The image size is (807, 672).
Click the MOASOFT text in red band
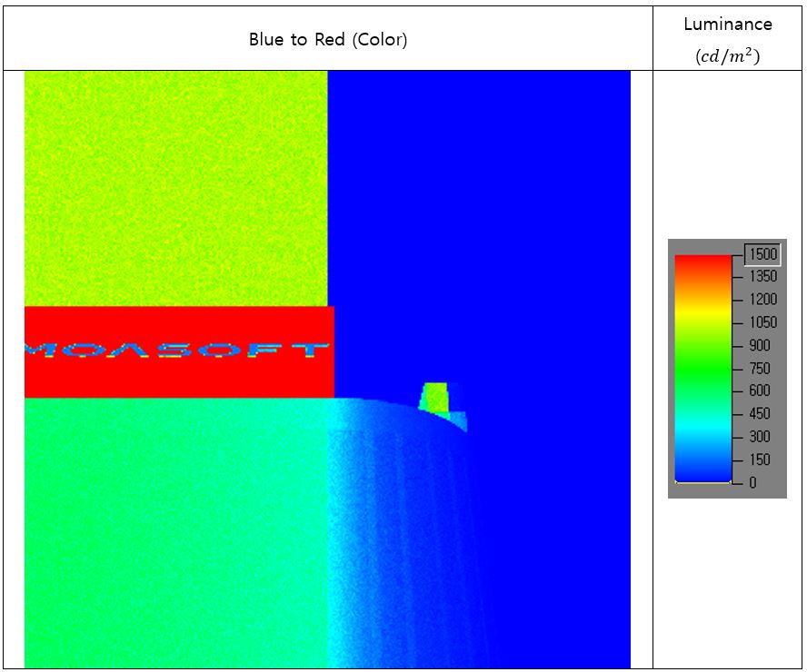177,351
